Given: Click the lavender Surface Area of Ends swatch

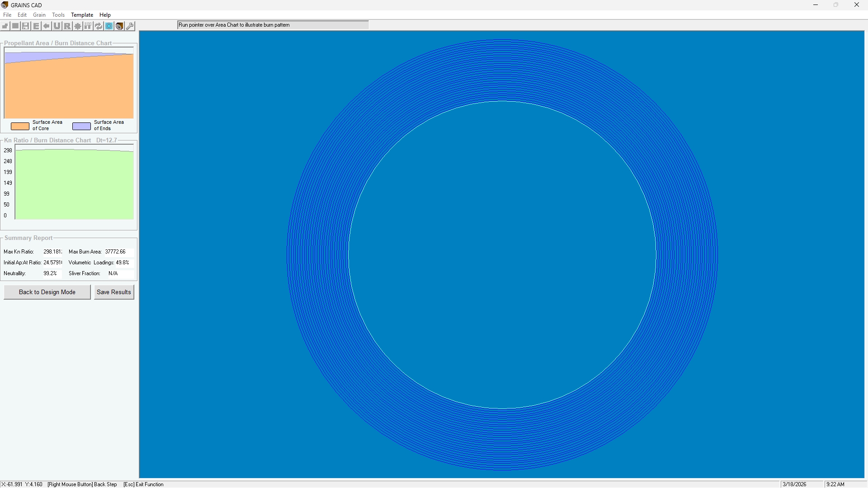Looking at the screenshot, I should tap(81, 126).
